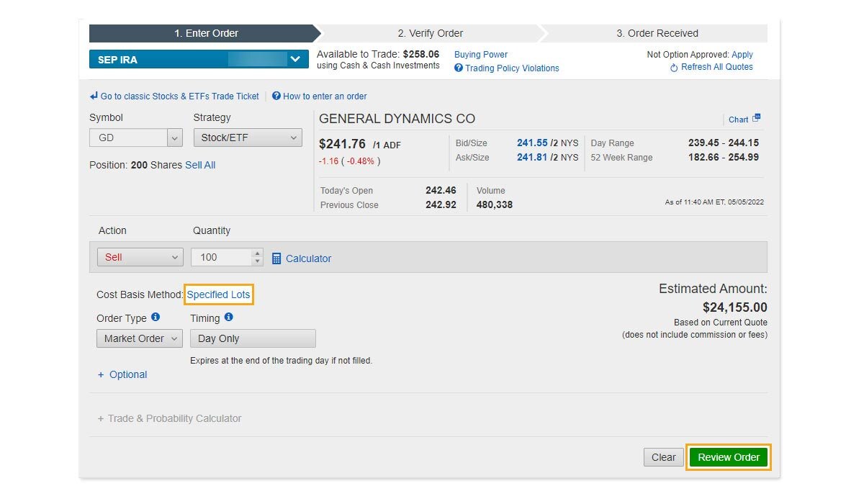The image size is (864, 504).
Task: Click the Sell All link
Action: click(x=200, y=165)
